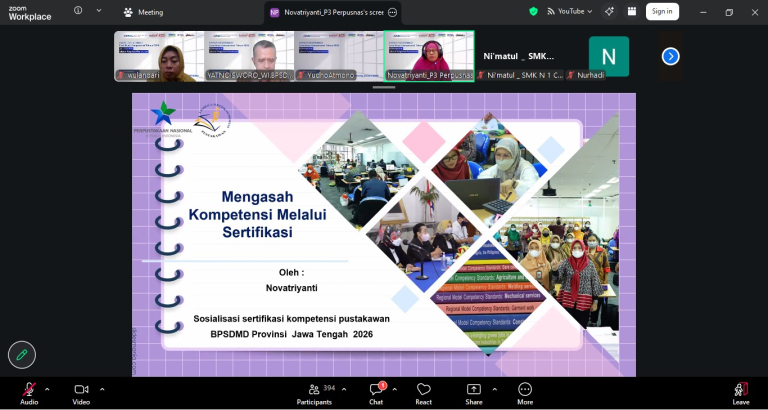Expand participants options caret
This screenshot has width=768, height=410.
(x=344, y=389)
